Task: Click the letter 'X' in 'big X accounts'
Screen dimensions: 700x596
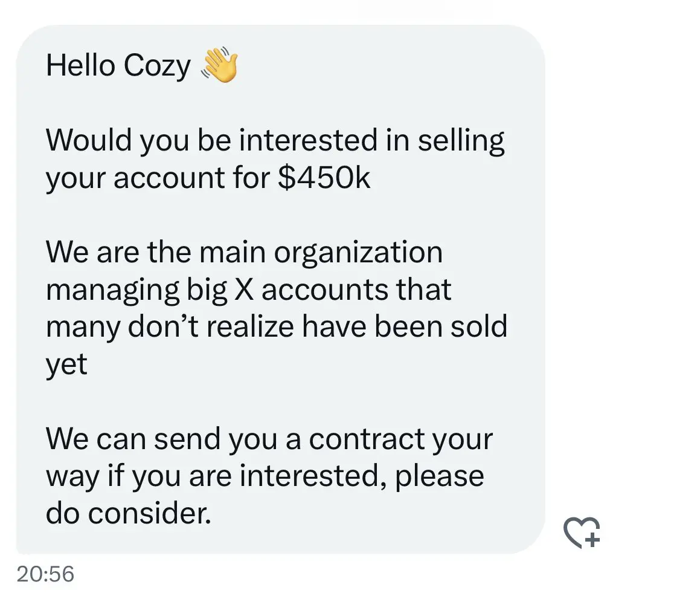Action: (244, 290)
